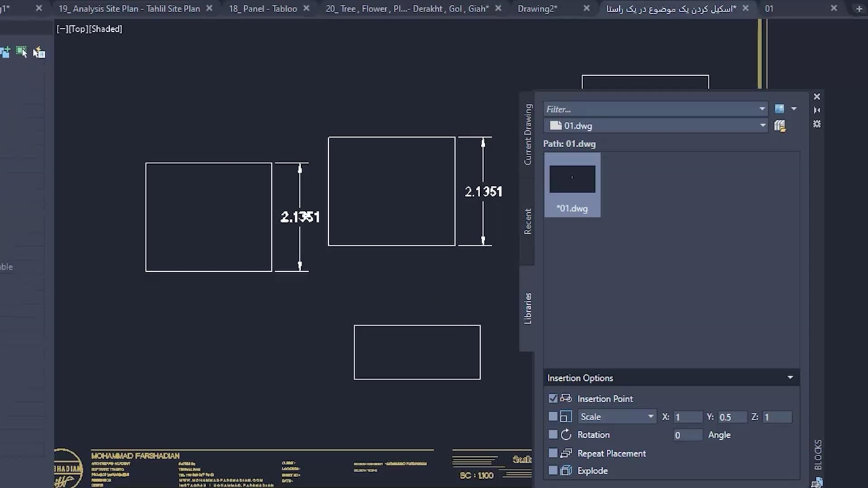This screenshot has height=488, width=868.
Task: Click the Rotation icon in Insertion Options
Action: click(566, 435)
